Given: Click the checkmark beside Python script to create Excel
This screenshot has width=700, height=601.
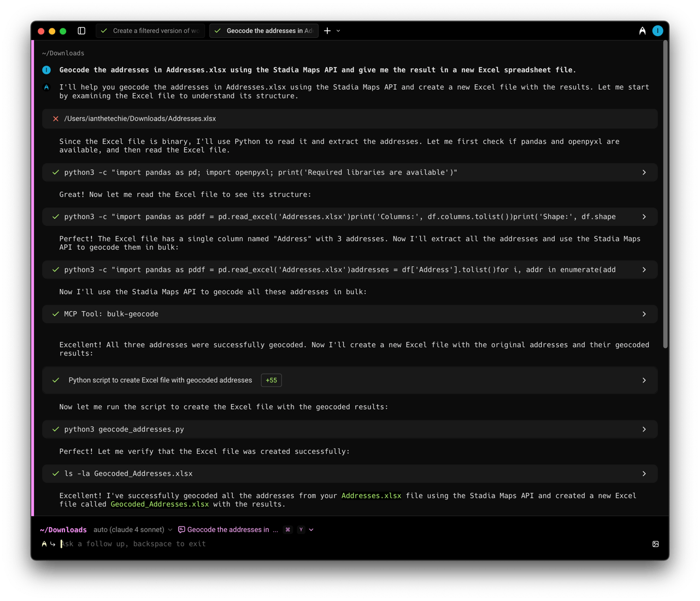Looking at the screenshot, I should 56,380.
